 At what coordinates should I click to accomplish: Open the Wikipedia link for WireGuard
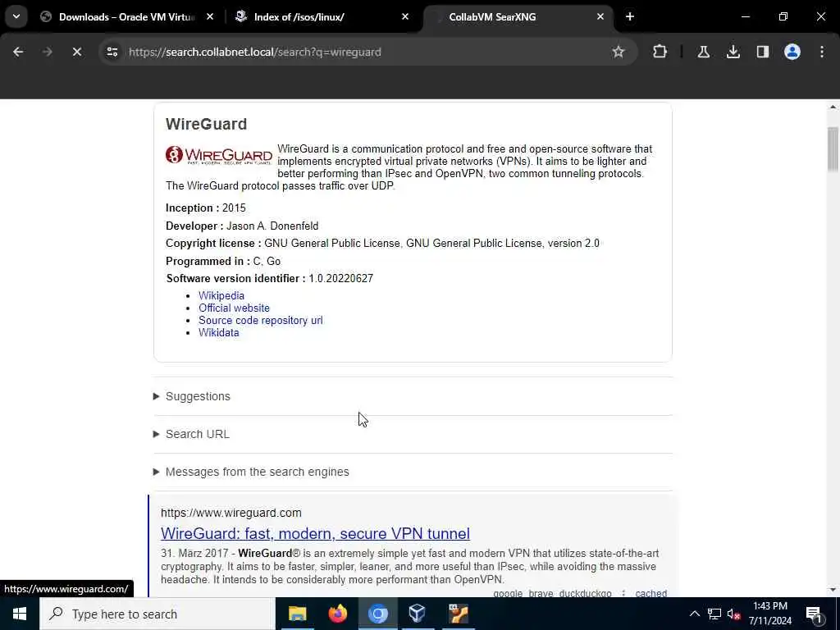[221, 295]
